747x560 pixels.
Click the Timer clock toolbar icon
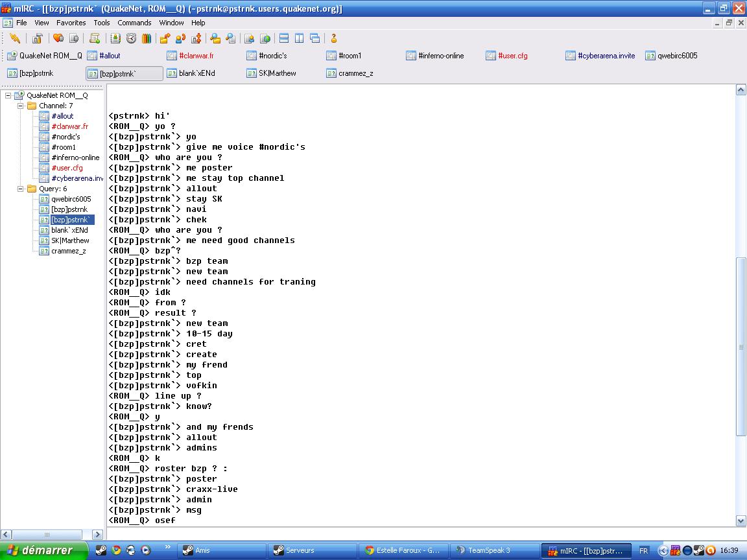[x=131, y=38]
